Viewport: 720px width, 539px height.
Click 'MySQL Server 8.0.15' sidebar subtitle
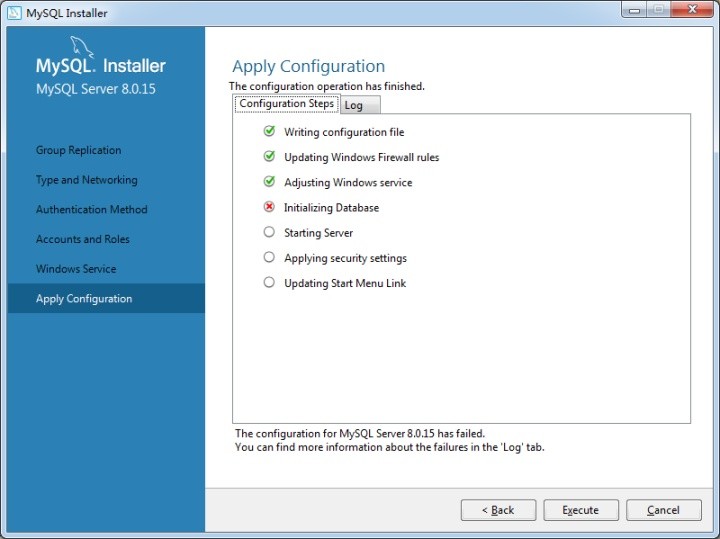[96, 89]
